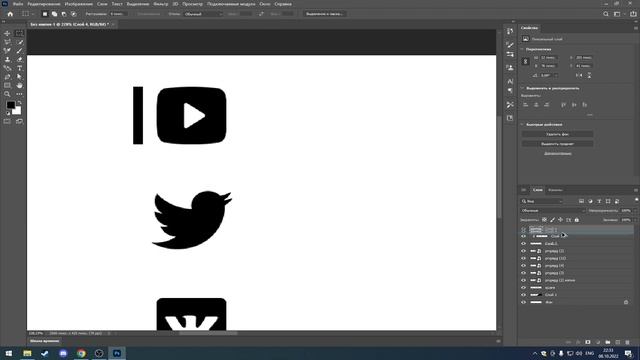Open the Справка menu
Screen dimensions: 640x360
click(x=283, y=4)
